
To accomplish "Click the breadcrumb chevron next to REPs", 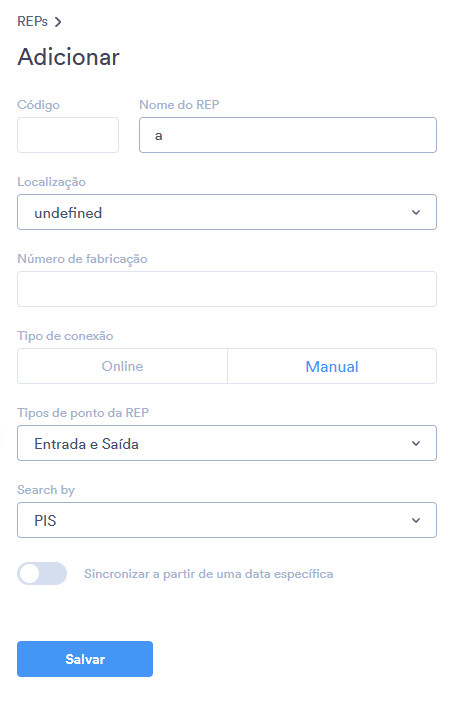I will pos(58,22).
